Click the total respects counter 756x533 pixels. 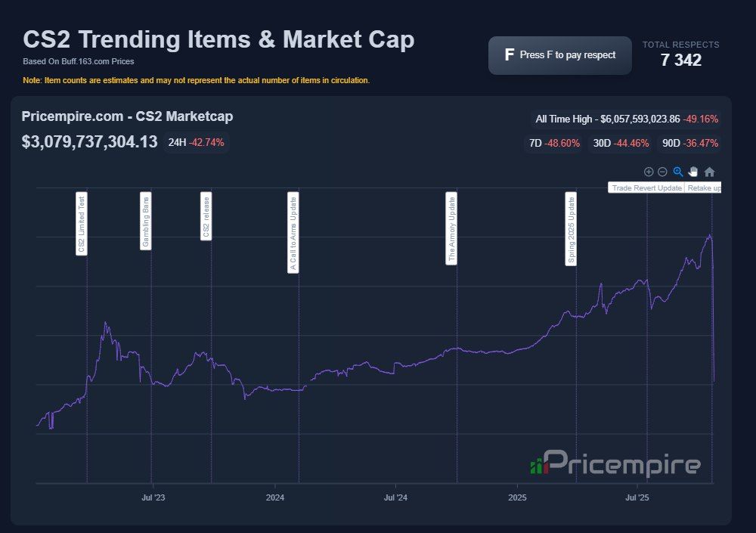click(680, 60)
